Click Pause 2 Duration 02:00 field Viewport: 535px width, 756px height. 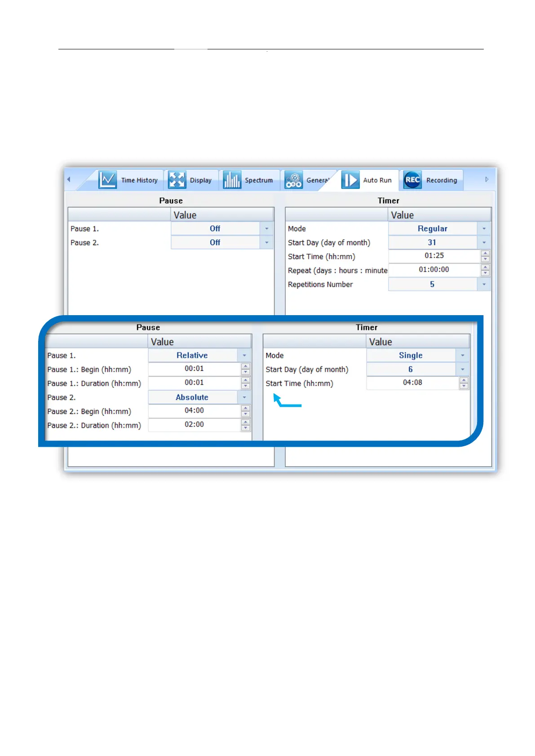point(194,424)
